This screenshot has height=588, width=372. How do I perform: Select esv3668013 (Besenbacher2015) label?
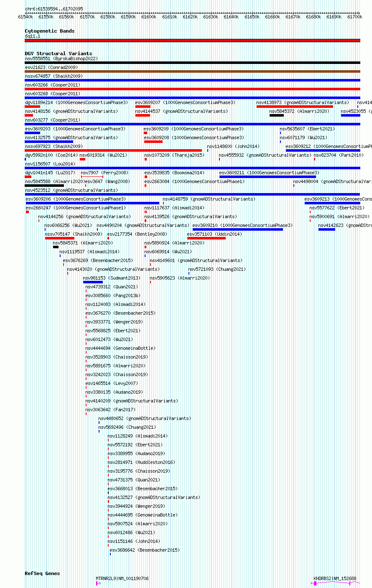143,489
